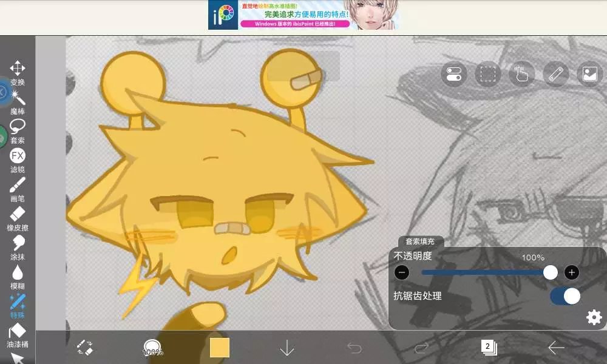Choose the 套索 lasso tool
This screenshot has height=364, width=607.
[x=18, y=132]
